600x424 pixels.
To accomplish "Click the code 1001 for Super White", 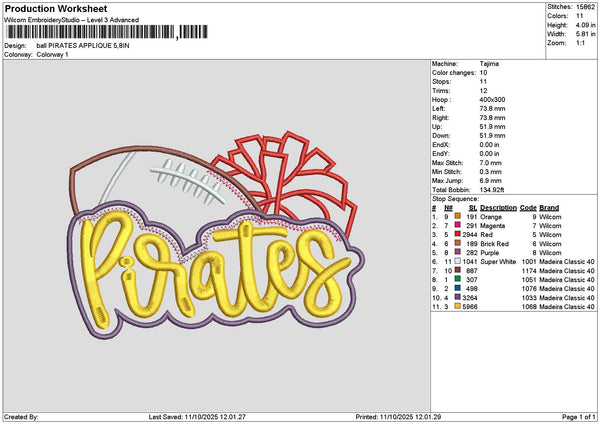I will click(529, 262).
